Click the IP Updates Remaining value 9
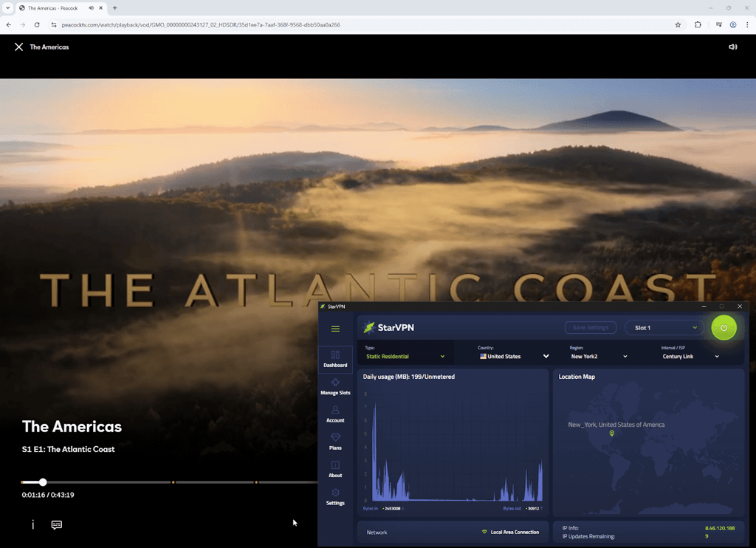756x548 pixels. tap(707, 536)
